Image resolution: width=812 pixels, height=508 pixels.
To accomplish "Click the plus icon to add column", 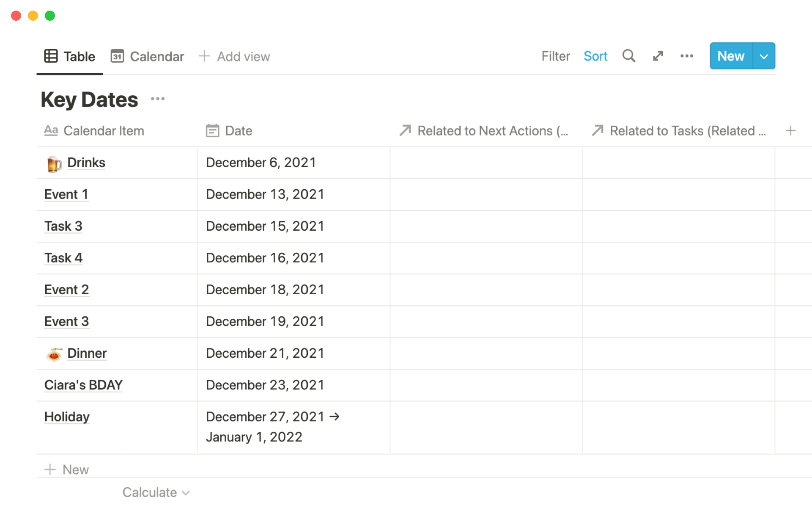I will 790,131.
